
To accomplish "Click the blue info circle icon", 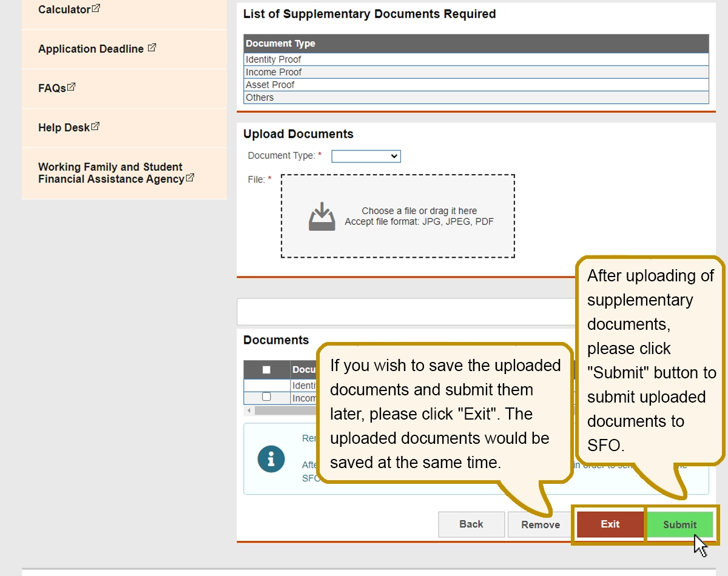I will coord(271,459).
